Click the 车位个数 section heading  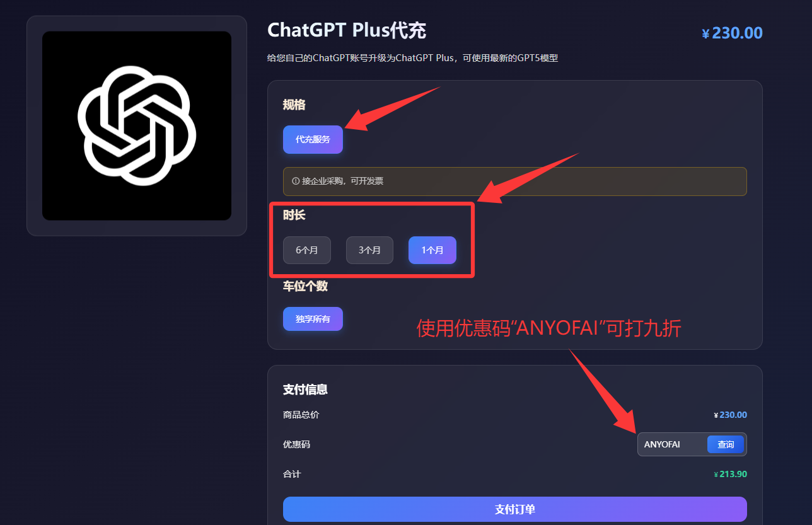tap(305, 286)
